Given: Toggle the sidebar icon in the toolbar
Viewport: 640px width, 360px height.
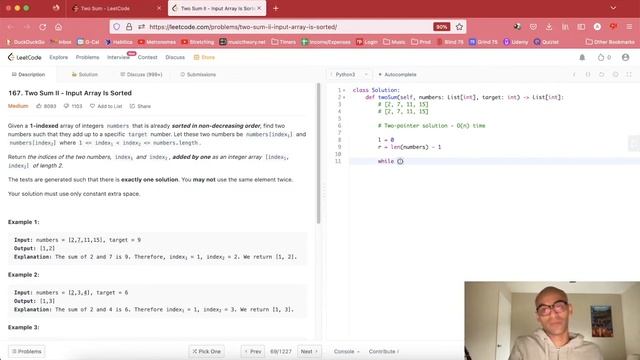Looking at the screenshot, I should [581, 27].
